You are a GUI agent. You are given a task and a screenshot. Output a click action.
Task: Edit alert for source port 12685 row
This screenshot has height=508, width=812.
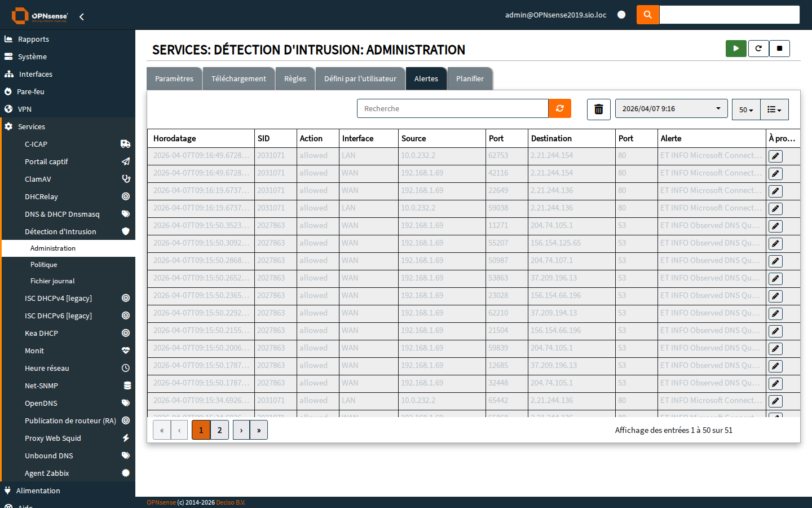pos(775,366)
